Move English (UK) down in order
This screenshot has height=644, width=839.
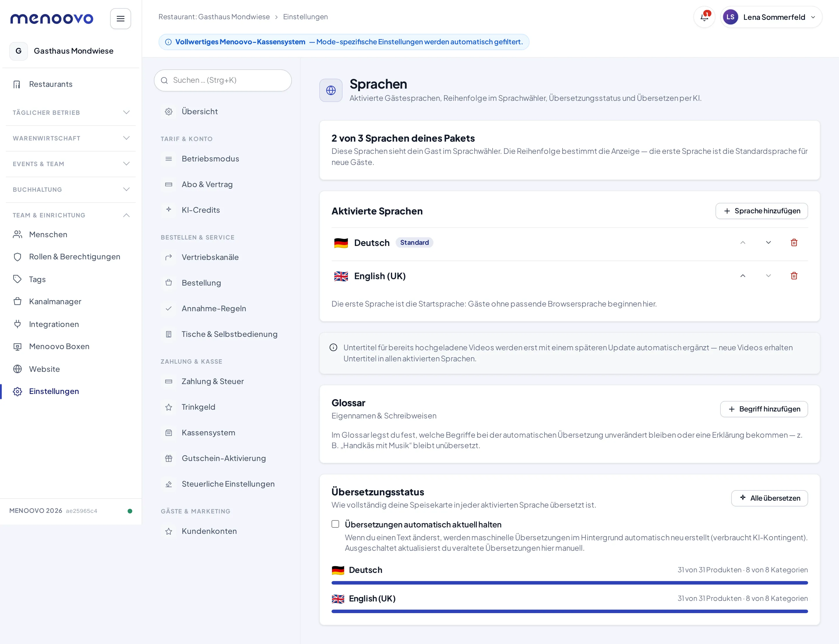click(x=768, y=276)
